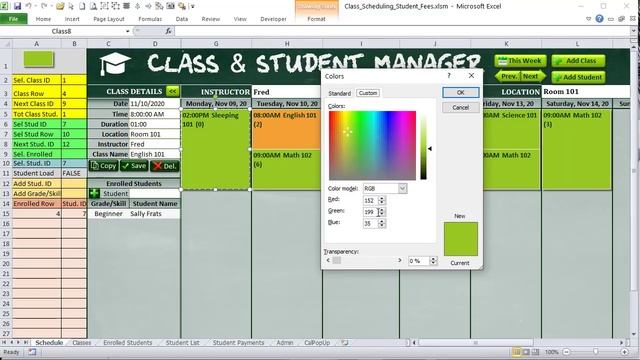Expand the Name Box dropdown
This screenshot has height=360, width=640.
128,31
